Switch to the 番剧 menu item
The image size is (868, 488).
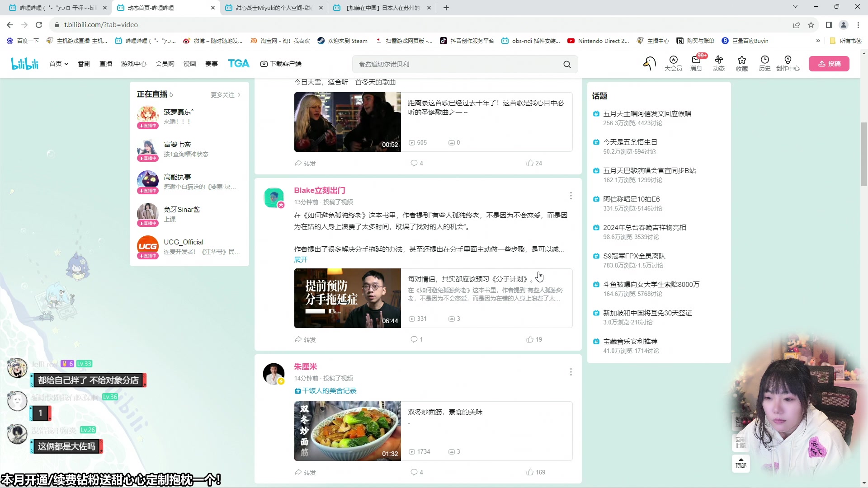pyautogui.click(x=84, y=64)
